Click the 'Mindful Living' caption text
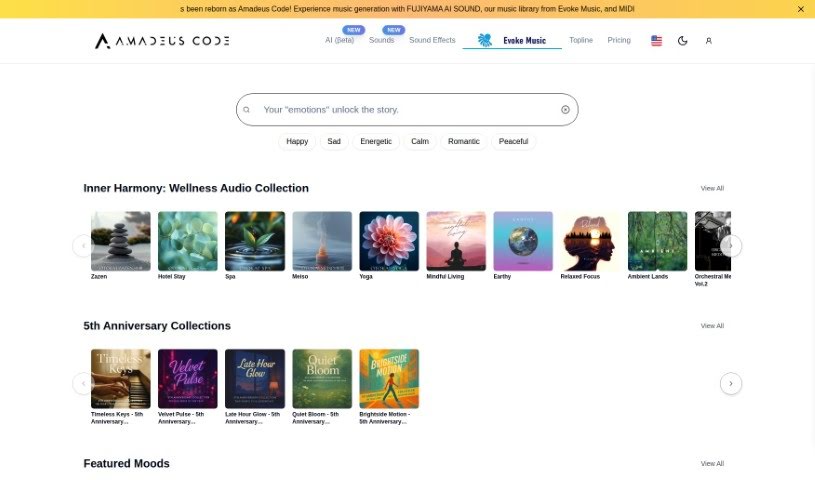Screen dimensions: 815x480 (x=445, y=277)
